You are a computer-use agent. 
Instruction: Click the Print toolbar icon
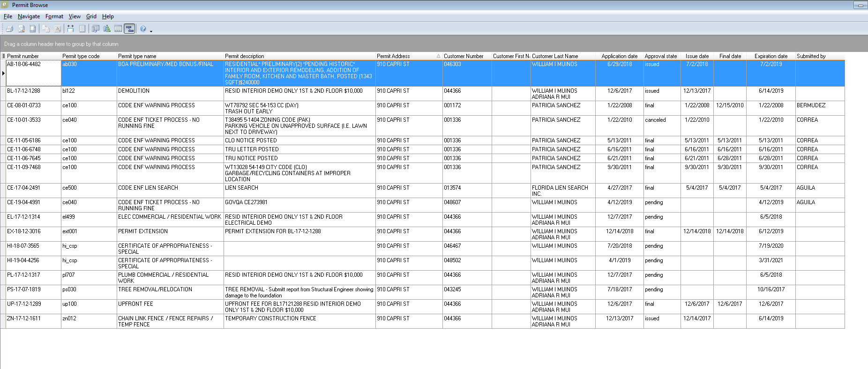9,29
